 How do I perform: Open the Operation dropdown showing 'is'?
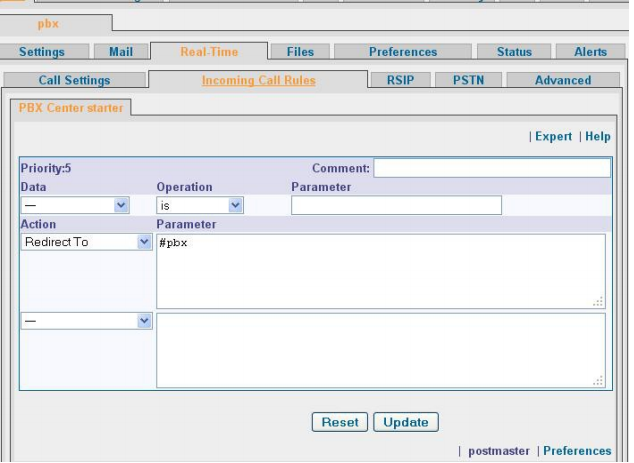(200, 205)
